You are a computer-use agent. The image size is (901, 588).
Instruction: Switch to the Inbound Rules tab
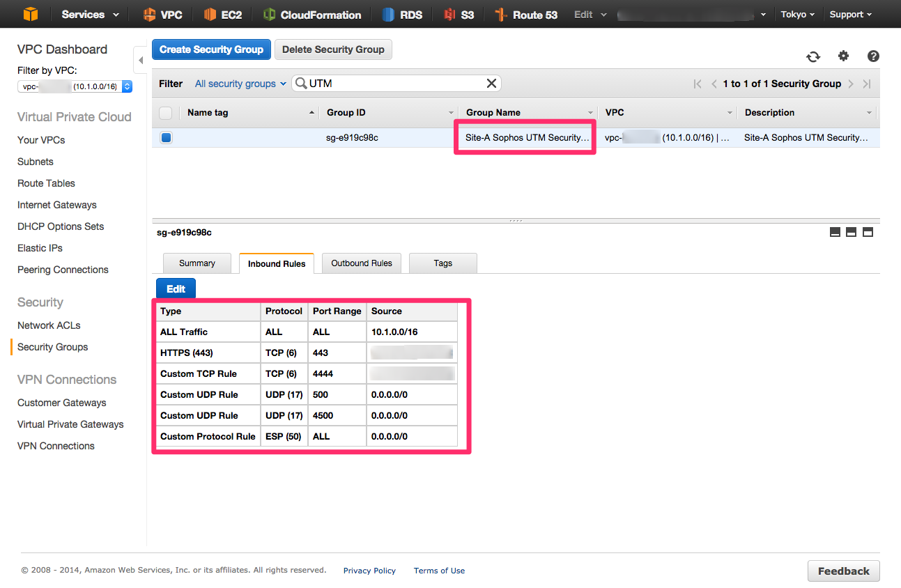pos(277,264)
